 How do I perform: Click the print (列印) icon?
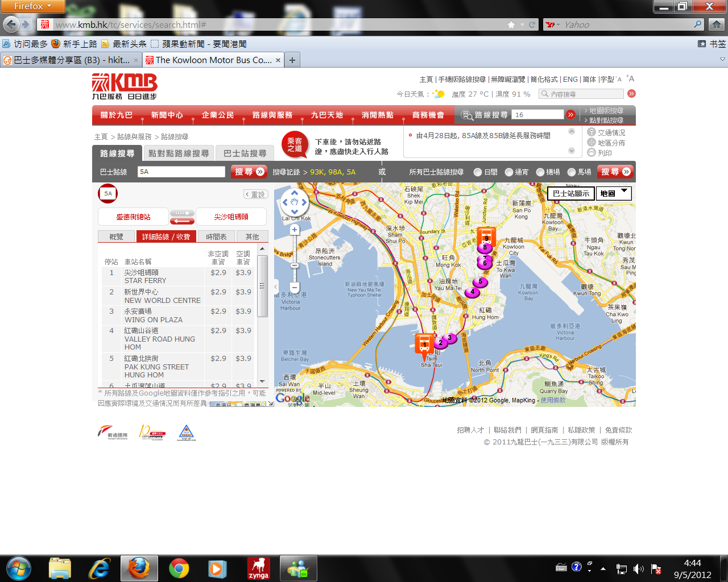[x=591, y=152]
